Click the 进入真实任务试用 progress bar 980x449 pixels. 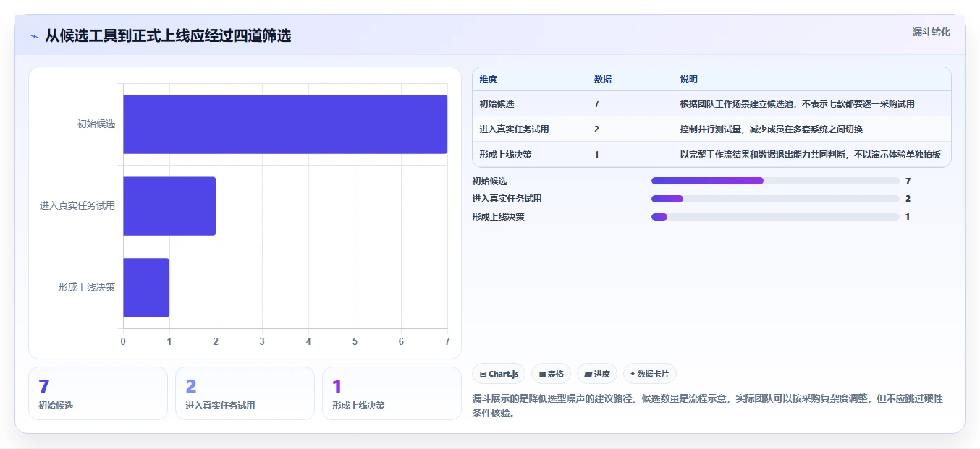(x=775, y=199)
